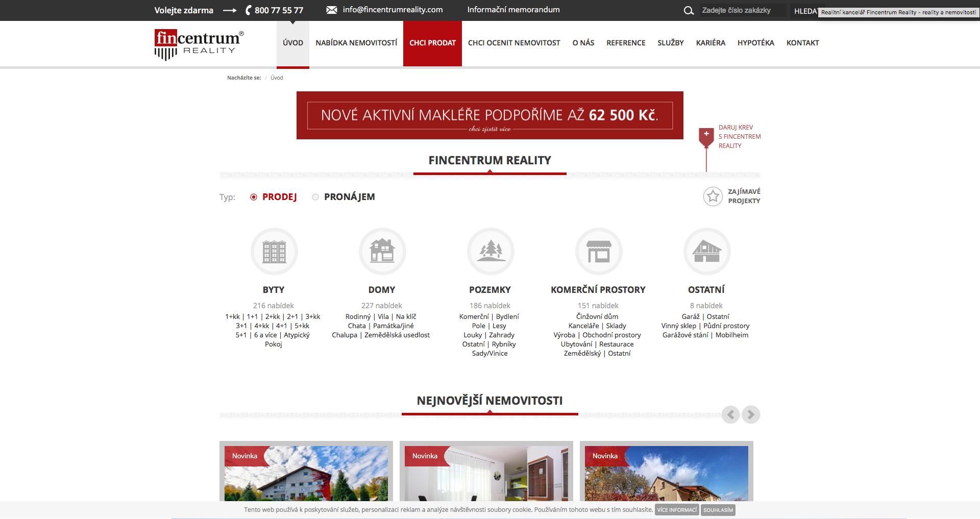The image size is (980, 519).
Task: Click the envelope email icon
Action: (x=332, y=10)
